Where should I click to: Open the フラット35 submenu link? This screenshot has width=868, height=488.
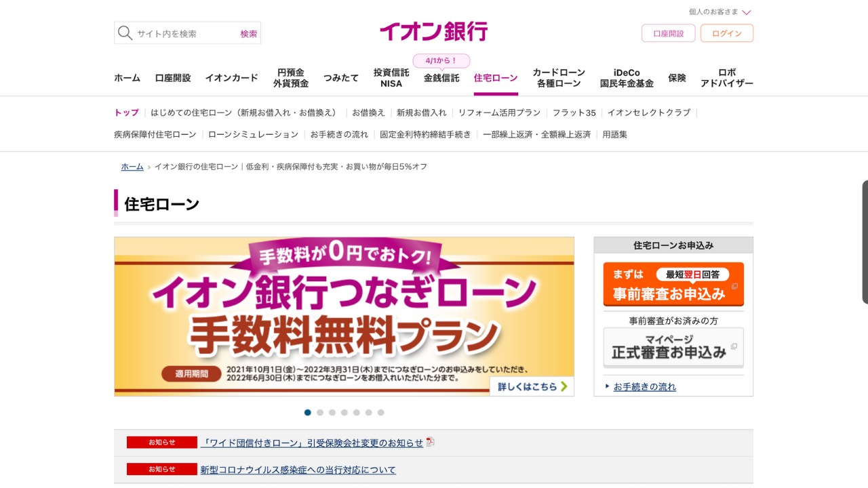click(574, 113)
